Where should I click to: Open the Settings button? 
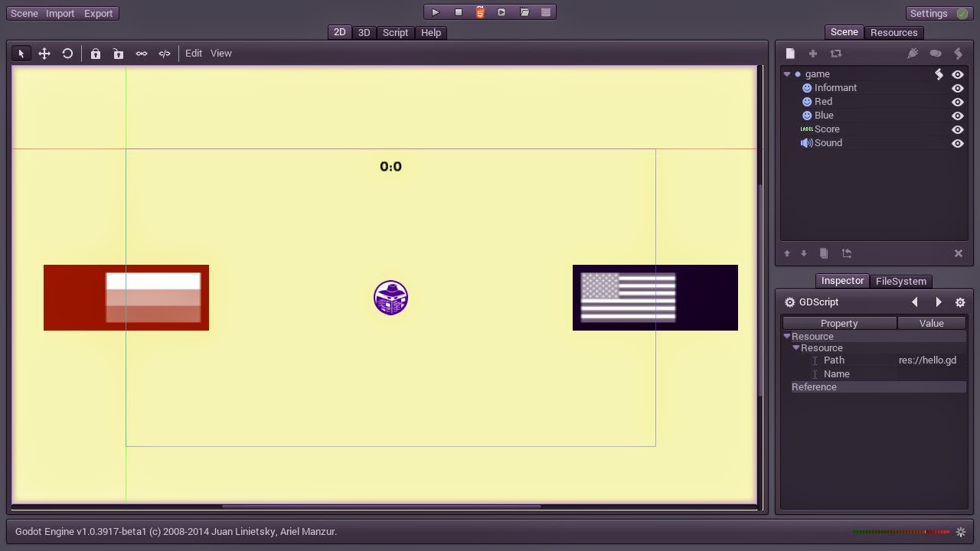(x=929, y=13)
